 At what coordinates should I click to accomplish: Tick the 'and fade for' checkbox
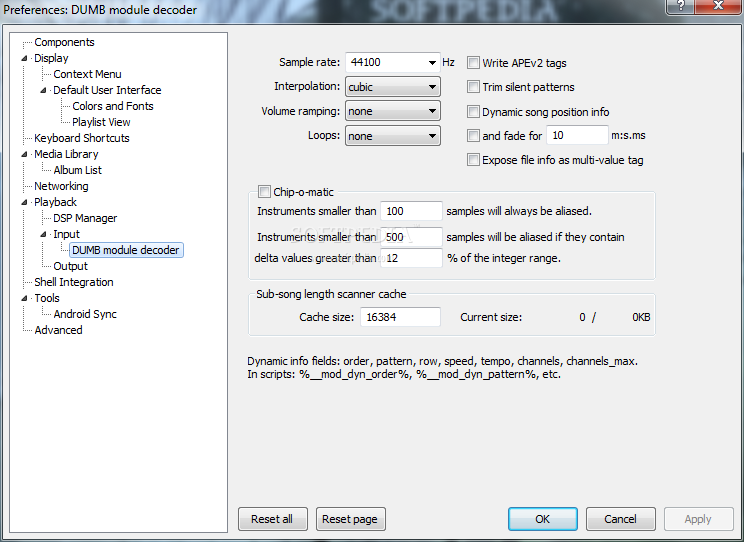tap(473, 136)
